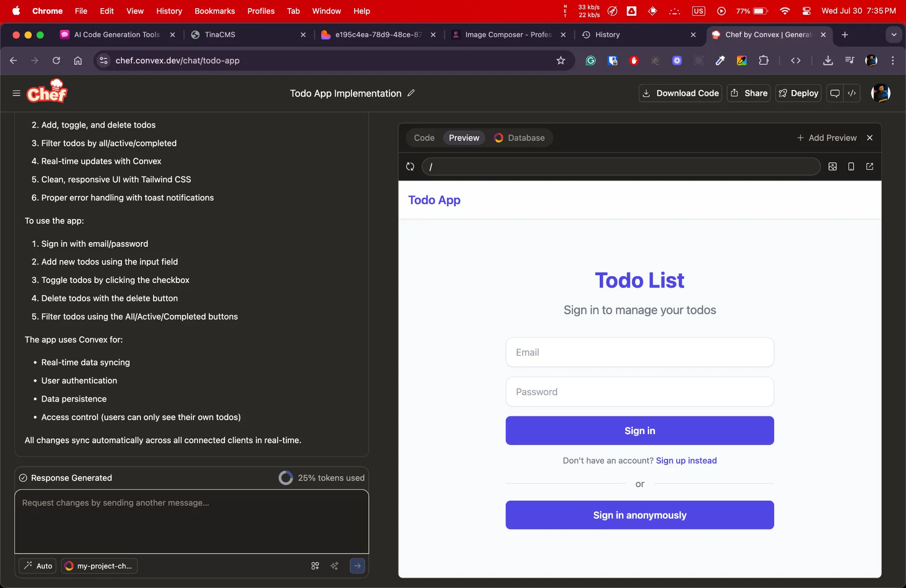Open the preview in a new window
This screenshot has width=906, height=588.
tap(869, 167)
